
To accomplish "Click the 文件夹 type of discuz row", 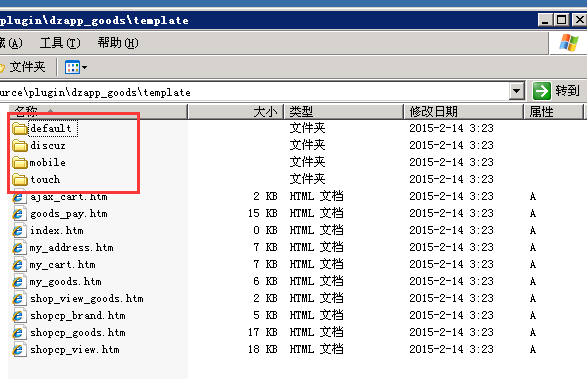I will [x=307, y=145].
